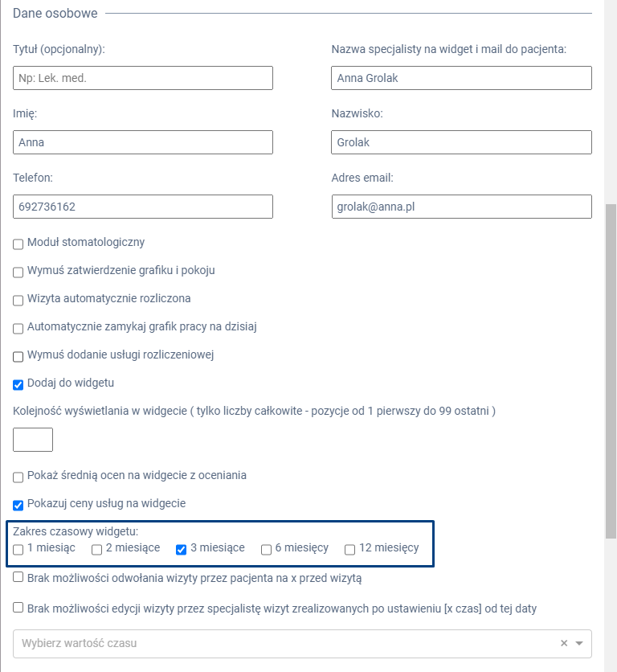Viewport: 617px width, 672px height.
Task: Select the '6 miesięcy' widget range
Action: coord(267,550)
